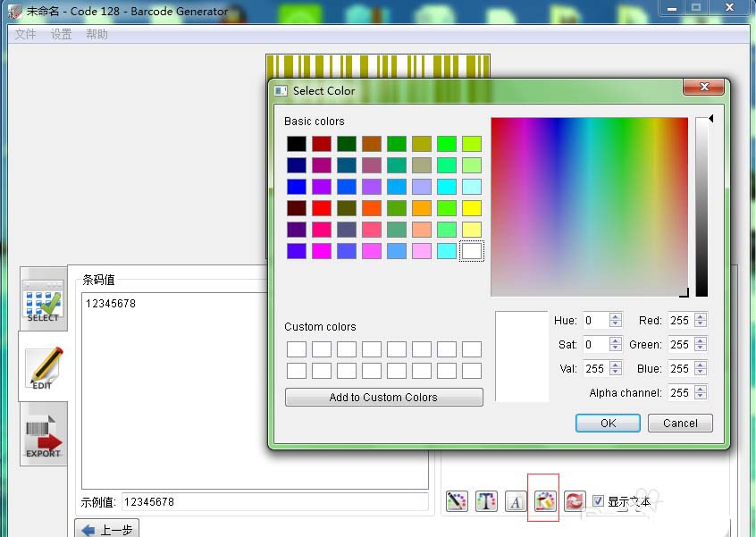Click Add to Custom Colors button
The width and height of the screenshot is (756, 537).
click(383, 398)
